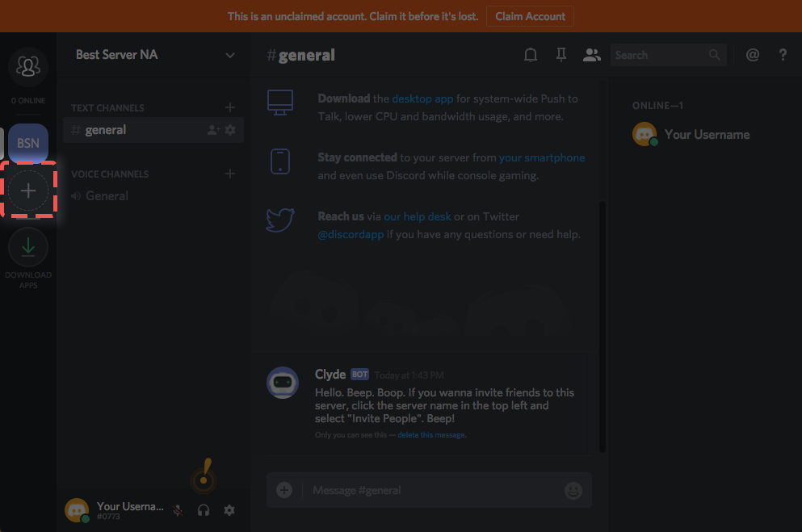This screenshot has height=532, width=802.
Task: Edit general channel settings gear
Action: 230,130
